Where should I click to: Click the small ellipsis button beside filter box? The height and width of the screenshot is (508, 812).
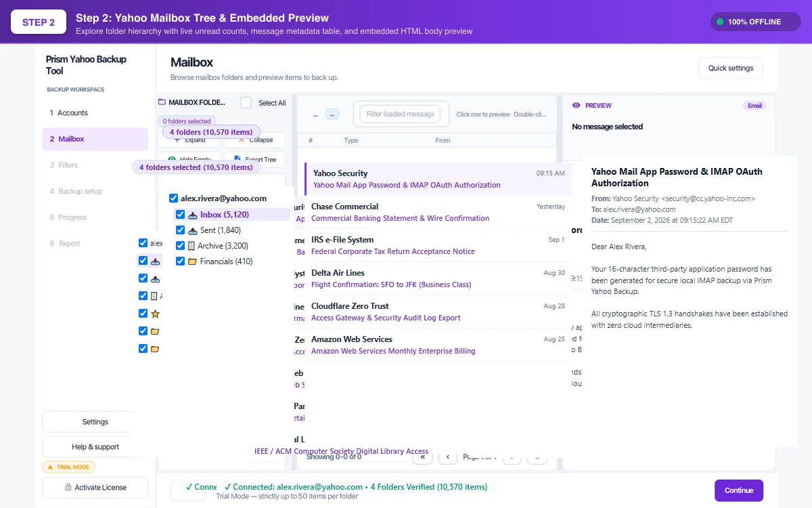click(x=332, y=114)
